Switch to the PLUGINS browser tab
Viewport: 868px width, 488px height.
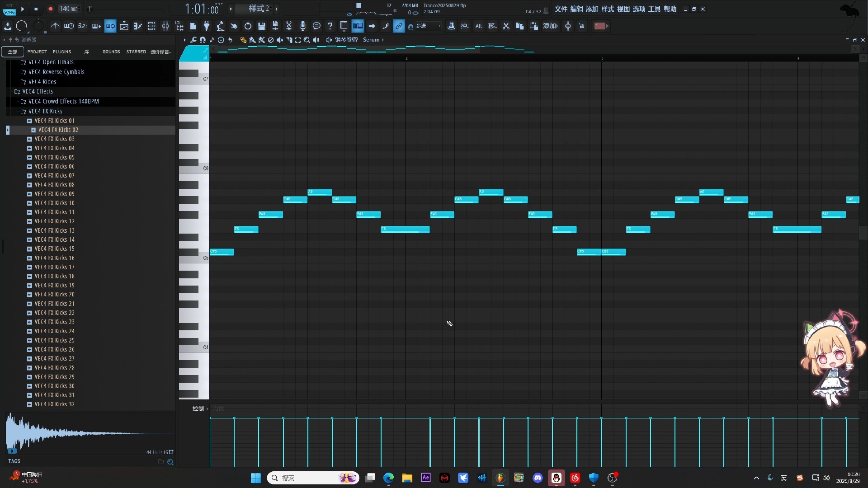click(x=61, y=52)
